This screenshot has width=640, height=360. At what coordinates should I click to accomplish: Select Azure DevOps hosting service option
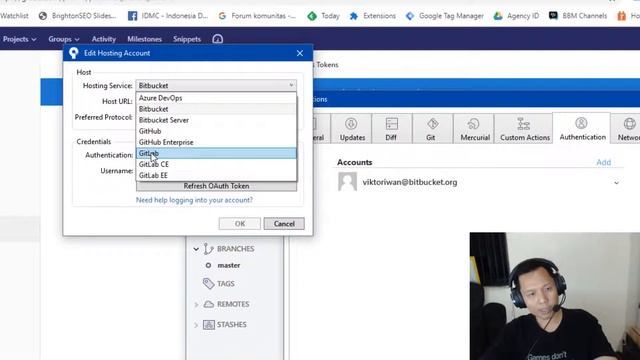click(216, 98)
